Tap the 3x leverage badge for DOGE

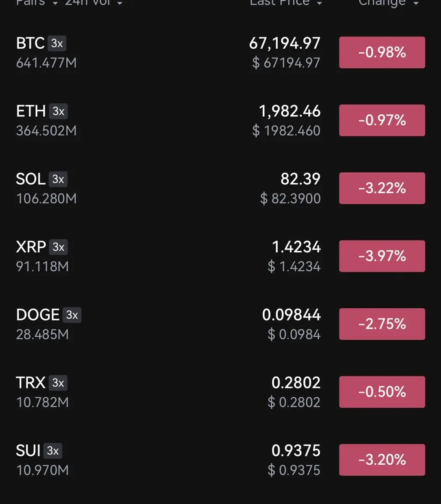[x=72, y=315]
